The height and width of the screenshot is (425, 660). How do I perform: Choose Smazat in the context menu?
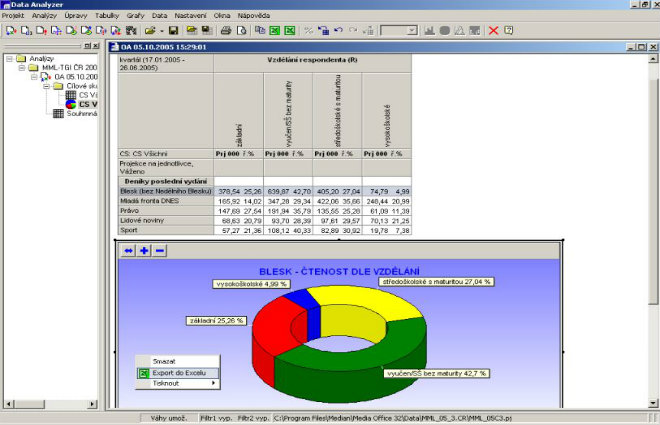(177, 361)
